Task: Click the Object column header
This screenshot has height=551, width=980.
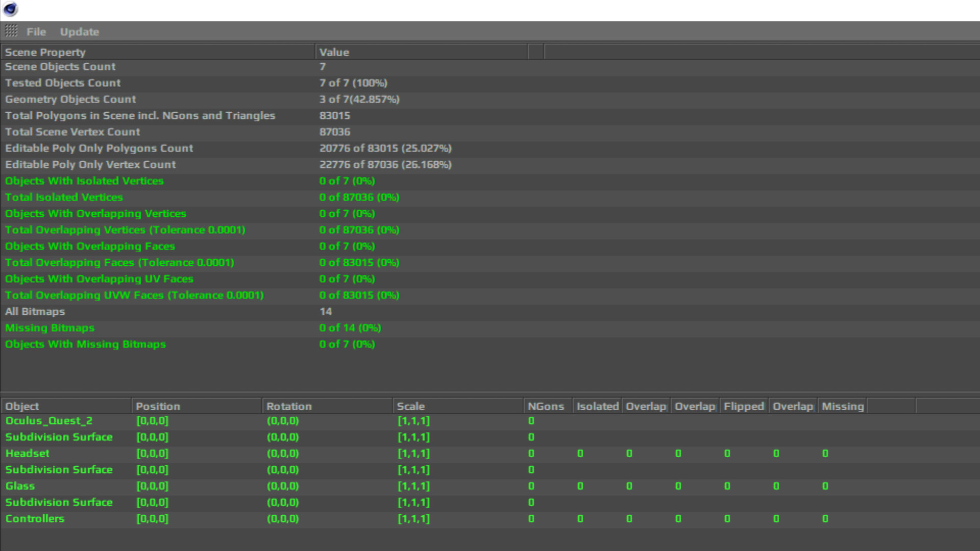Action: click(x=22, y=407)
